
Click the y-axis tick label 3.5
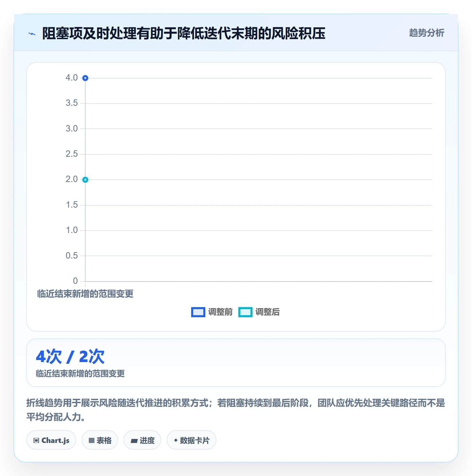tap(71, 103)
